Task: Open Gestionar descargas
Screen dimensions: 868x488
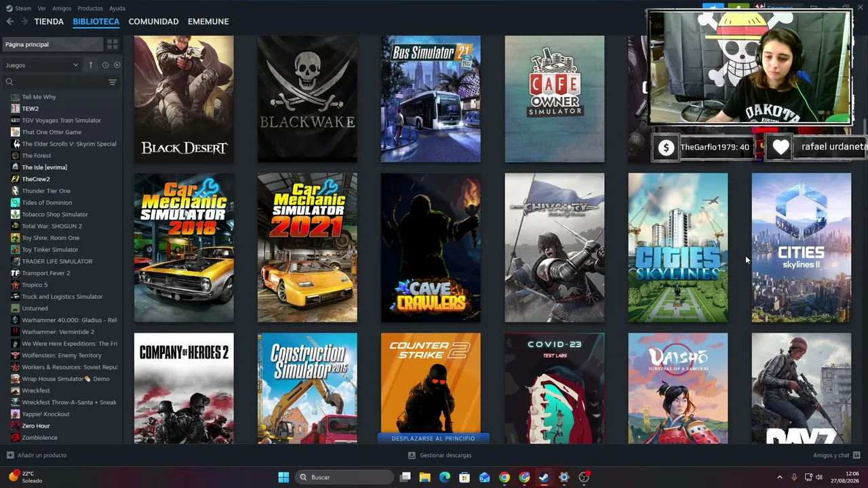Action: click(440, 455)
